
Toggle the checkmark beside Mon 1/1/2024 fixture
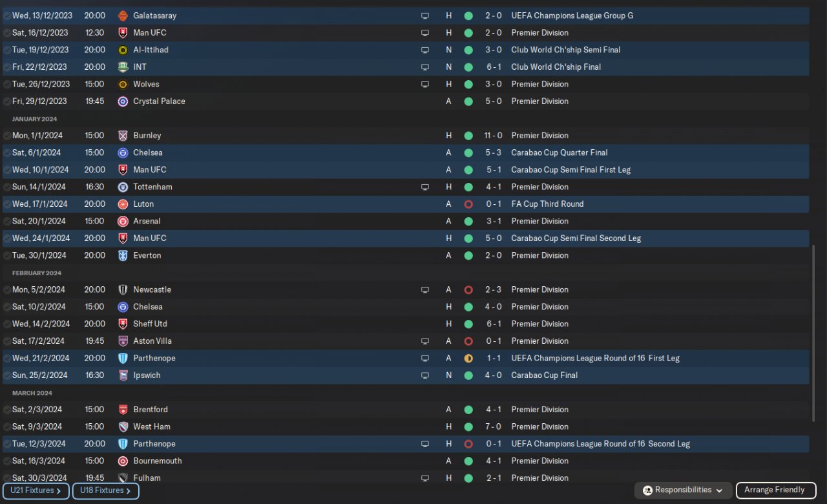pyautogui.click(x=6, y=136)
